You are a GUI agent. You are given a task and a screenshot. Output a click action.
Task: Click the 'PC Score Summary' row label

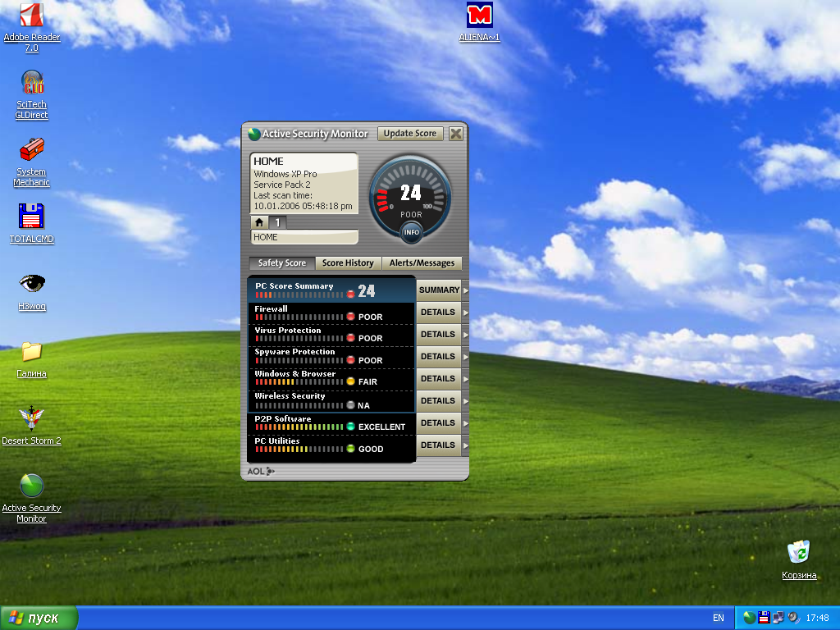tap(294, 286)
